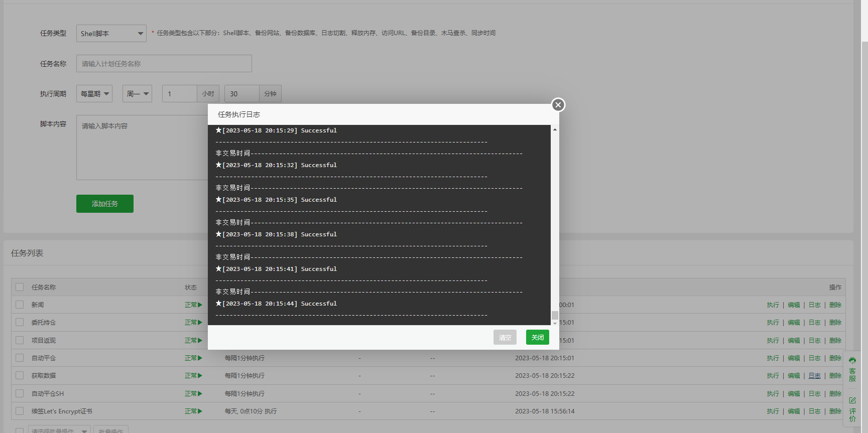Open the 客服 customer service icon
Viewport: 868px width, 433px height.
point(852,370)
